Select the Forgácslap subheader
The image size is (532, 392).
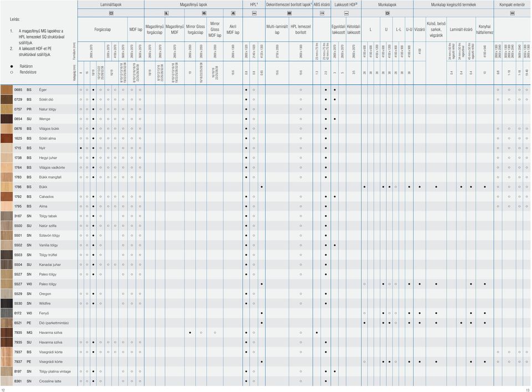click(103, 29)
